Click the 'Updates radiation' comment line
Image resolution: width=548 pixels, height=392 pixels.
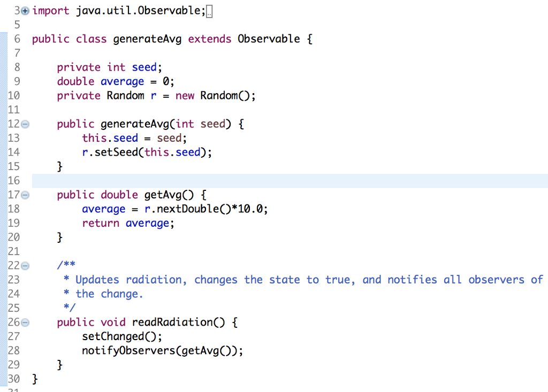[x=303, y=280]
